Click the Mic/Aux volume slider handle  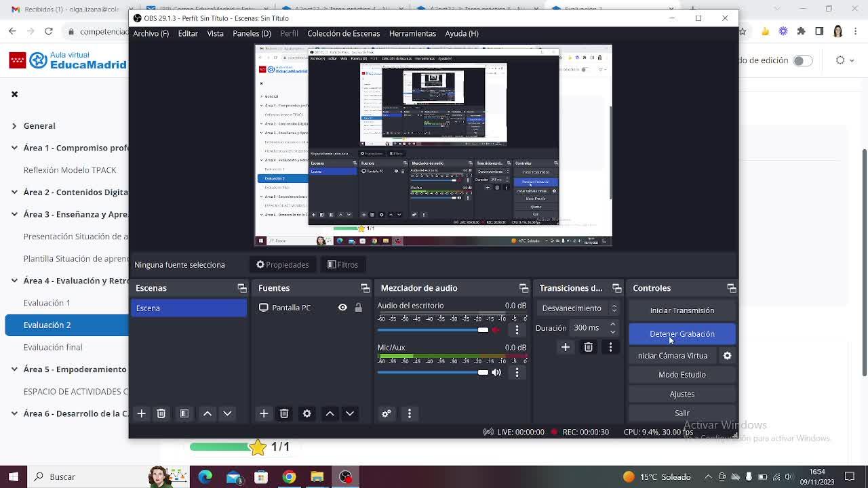click(x=483, y=372)
